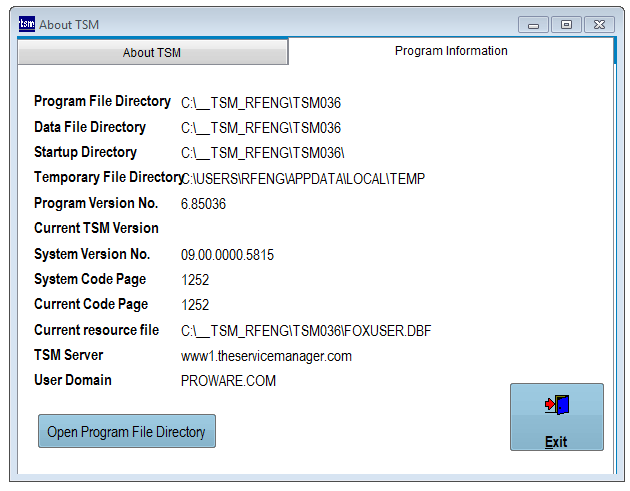
Task: Select the Program Information tab
Action: tap(451, 51)
